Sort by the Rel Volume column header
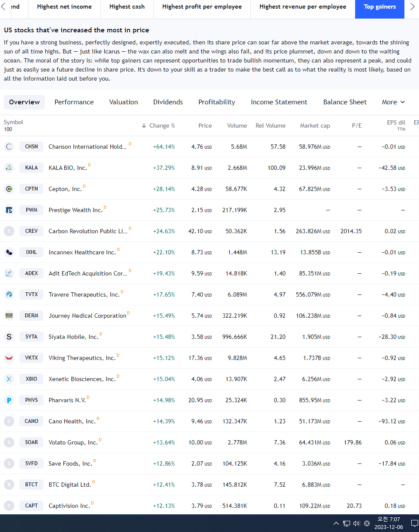The height and width of the screenshot is (532, 419). [271, 125]
